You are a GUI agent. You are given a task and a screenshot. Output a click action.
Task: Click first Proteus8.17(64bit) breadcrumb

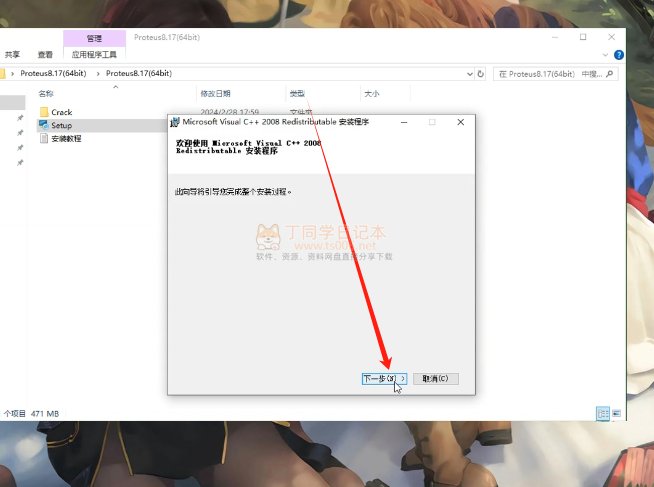click(53, 73)
